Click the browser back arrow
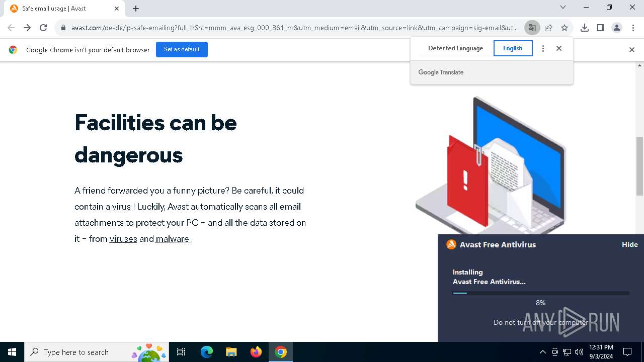The image size is (644, 362). click(11, 28)
